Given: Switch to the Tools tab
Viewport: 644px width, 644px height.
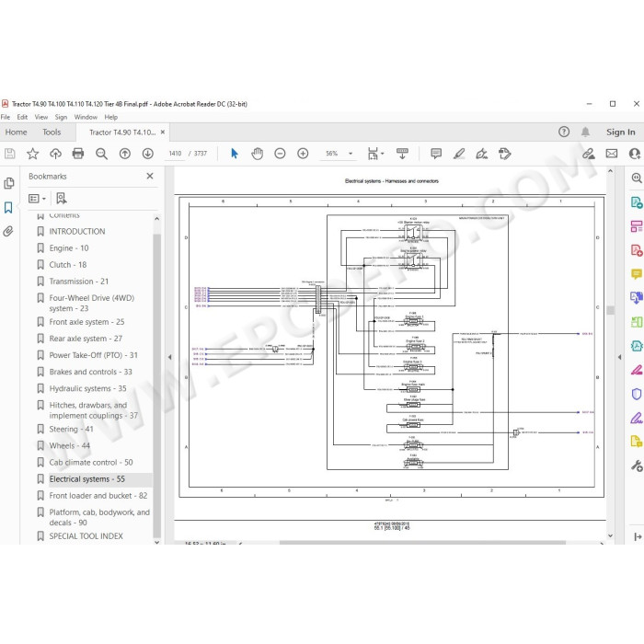Looking at the screenshot, I should (52, 132).
